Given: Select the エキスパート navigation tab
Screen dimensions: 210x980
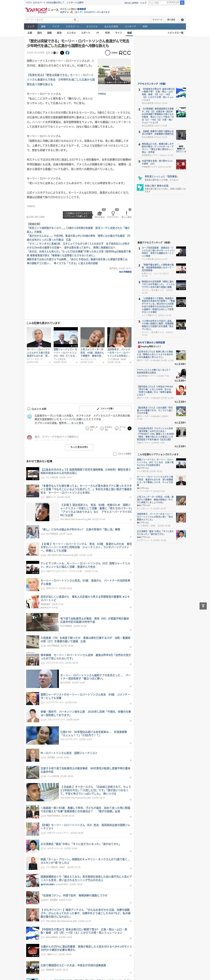Looking at the screenshot, I should coord(72,27).
